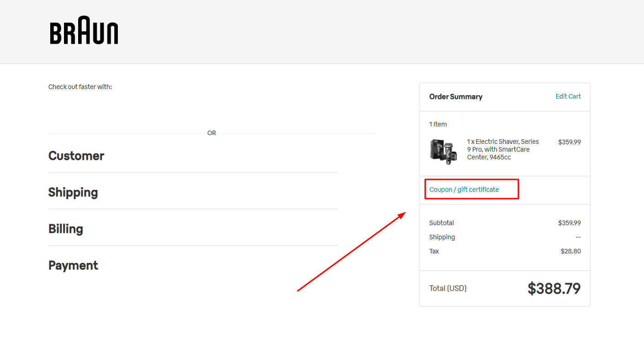Viewport: 644px width, 353px height.
Task: Click the product name Electric Shaver Series 9 Pro
Action: [503, 149]
